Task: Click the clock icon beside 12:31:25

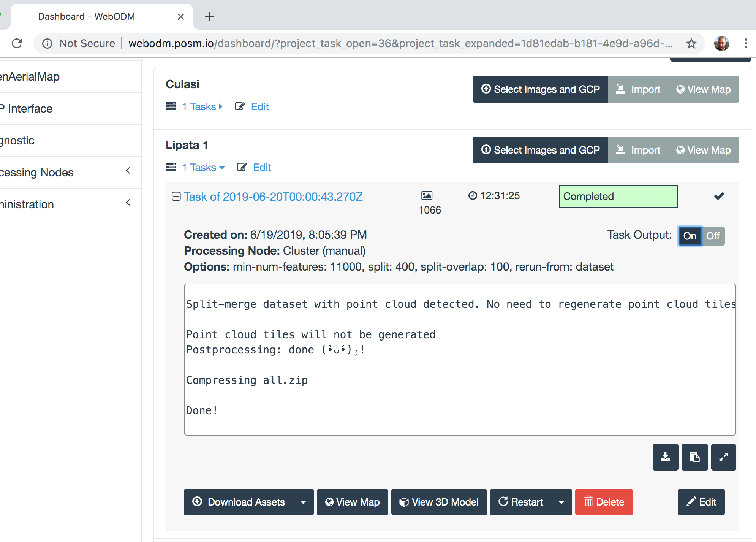Action: [x=472, y=196]
